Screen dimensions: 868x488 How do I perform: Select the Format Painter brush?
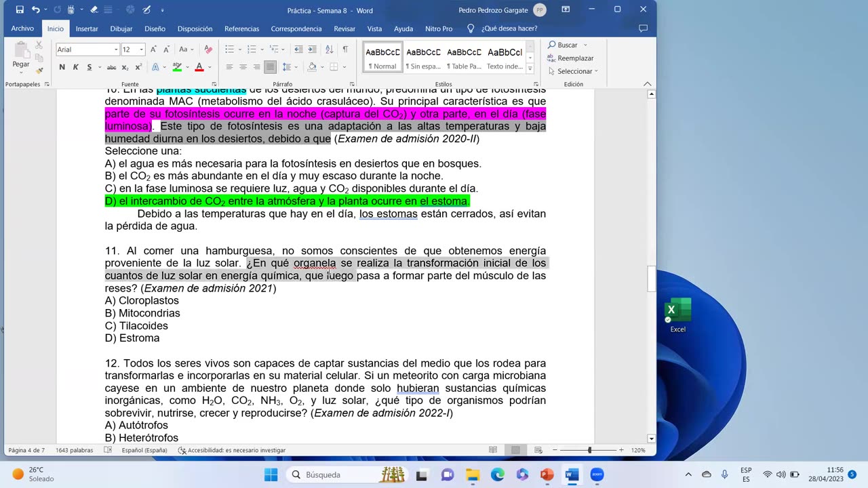click(39, 70)
